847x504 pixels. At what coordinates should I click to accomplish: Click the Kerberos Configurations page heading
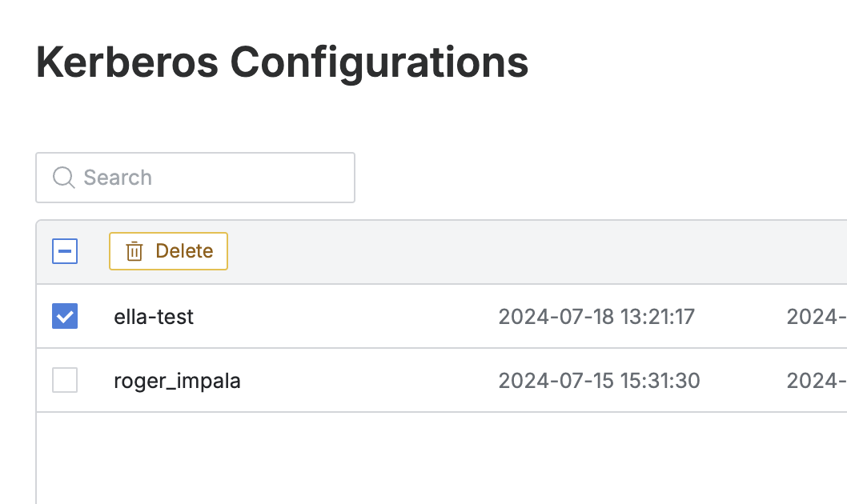(x=282, y=62)
